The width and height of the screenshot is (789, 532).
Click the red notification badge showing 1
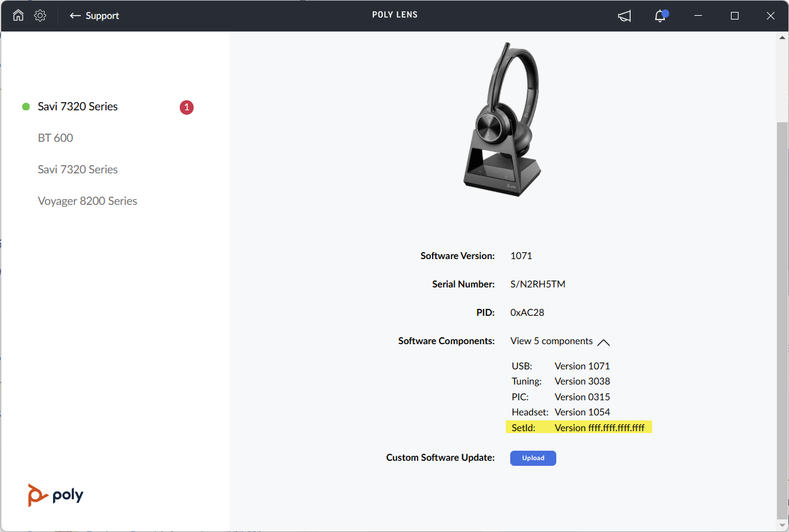[186, 107]
